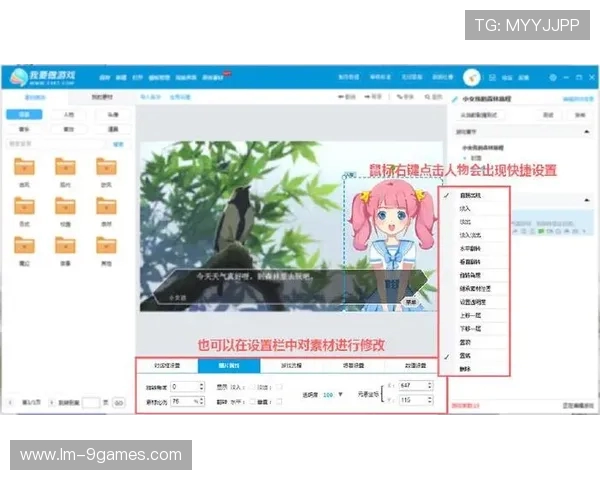Select the 人物 material category
Screen dimensions: 600x480
69,114
